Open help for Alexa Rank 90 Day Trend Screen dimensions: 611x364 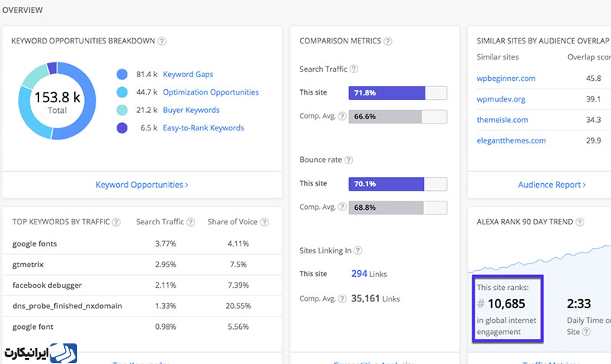point(580,222)
